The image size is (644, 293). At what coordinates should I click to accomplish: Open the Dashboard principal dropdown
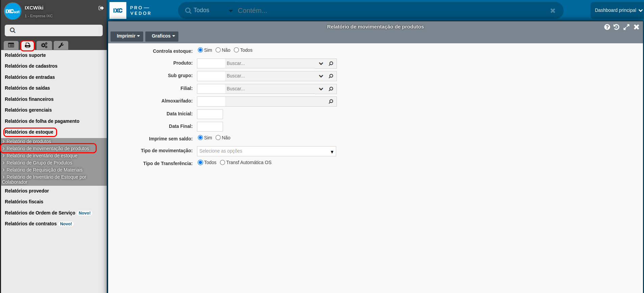[618, 10]
